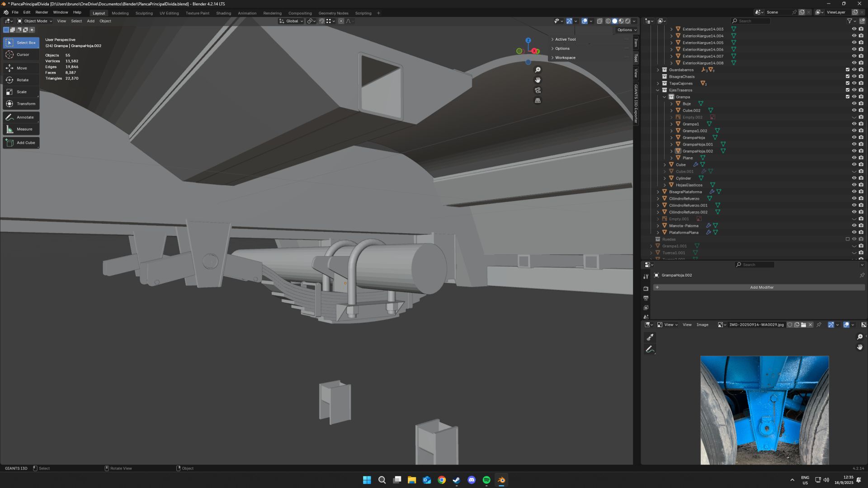Switch to the Geometry Nodes workspace tab
Viewport: 868px width, 488px height.
click(x=333, y=13)
